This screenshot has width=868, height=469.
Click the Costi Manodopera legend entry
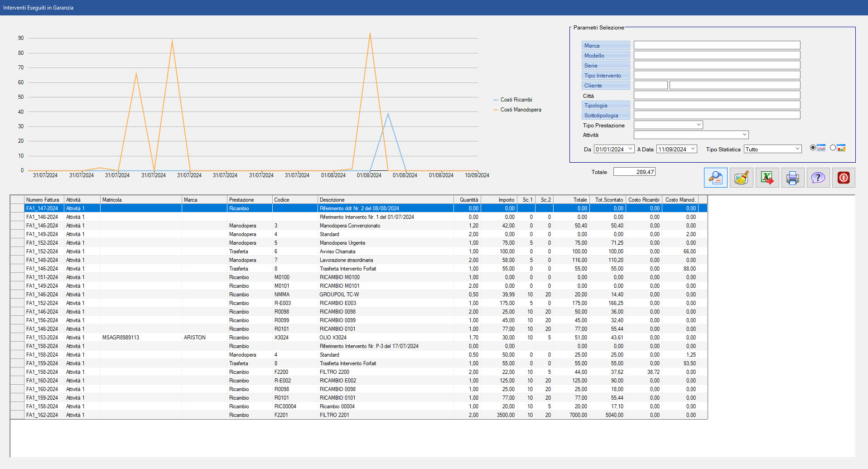521,110
